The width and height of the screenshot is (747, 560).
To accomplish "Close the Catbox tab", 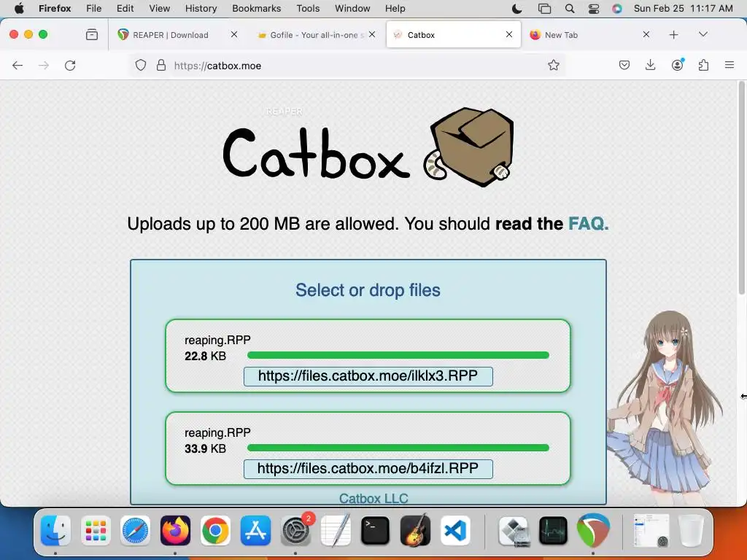I will click(509, 34).
